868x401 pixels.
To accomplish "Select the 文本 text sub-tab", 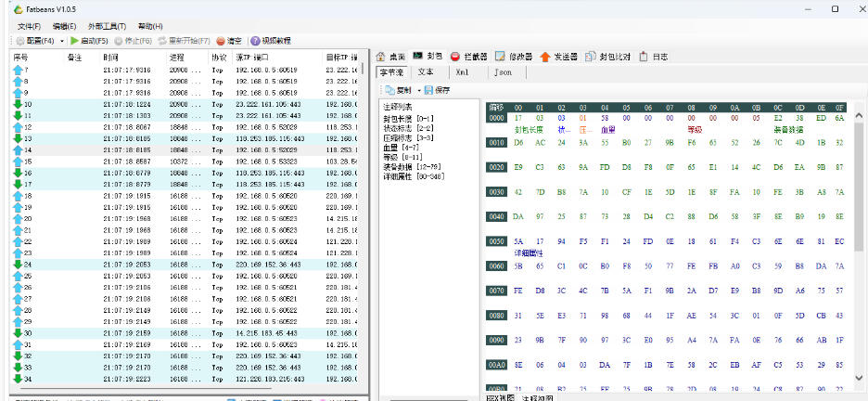I will pos(426,72).
